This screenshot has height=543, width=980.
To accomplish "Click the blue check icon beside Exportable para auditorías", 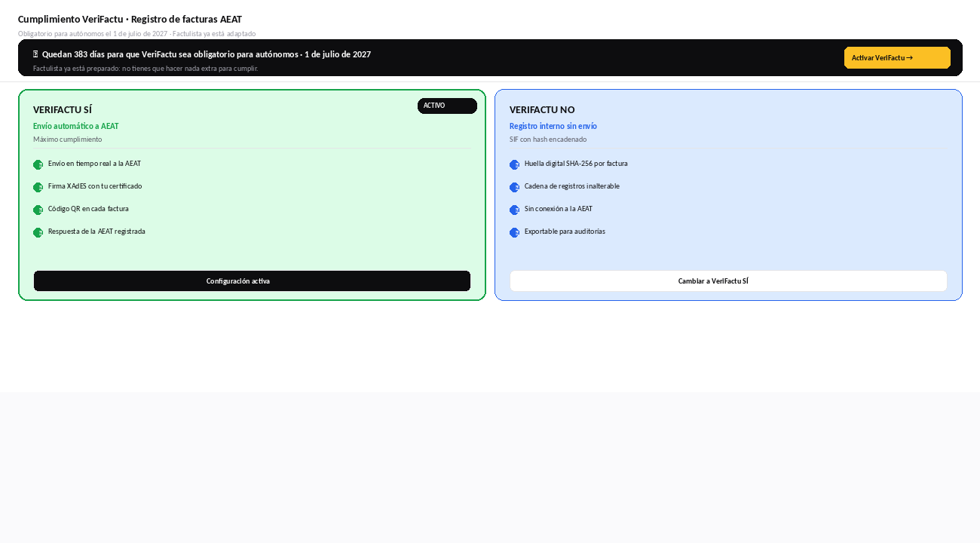I will click(514, 232).
